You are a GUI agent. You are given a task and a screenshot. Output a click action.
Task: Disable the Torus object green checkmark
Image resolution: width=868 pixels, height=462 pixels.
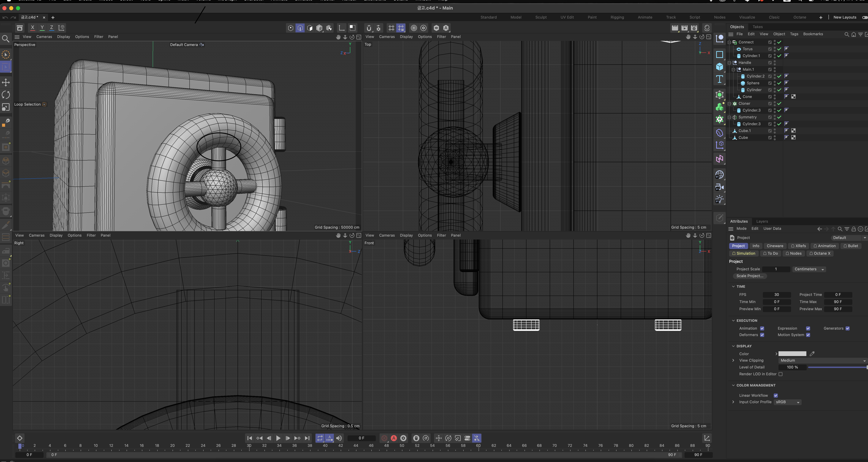click(x=779, y=49)
